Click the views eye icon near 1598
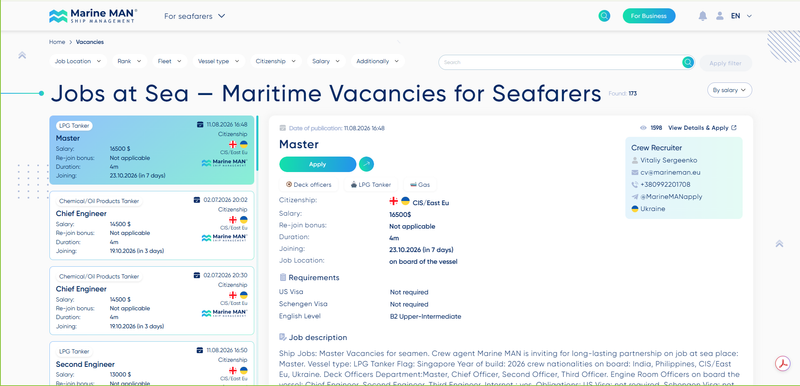The height and width of the screenshot is (386, 800). pyautogui.click(x=643, y=128)
